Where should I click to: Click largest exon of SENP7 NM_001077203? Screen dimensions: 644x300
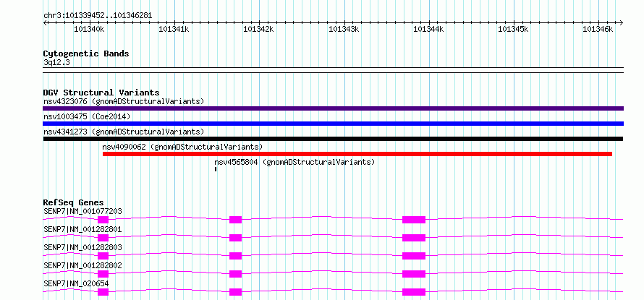point(414,220)
